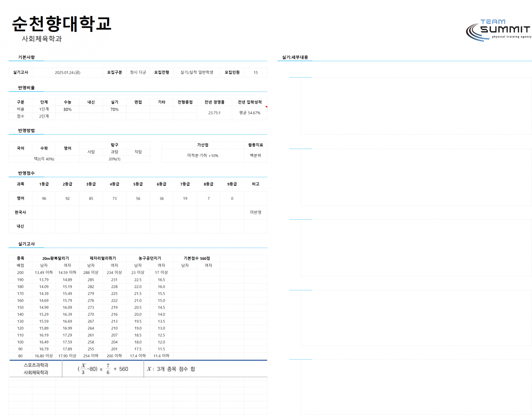Click 영어 7등급 score 19
532x415 pixels.
185,199
